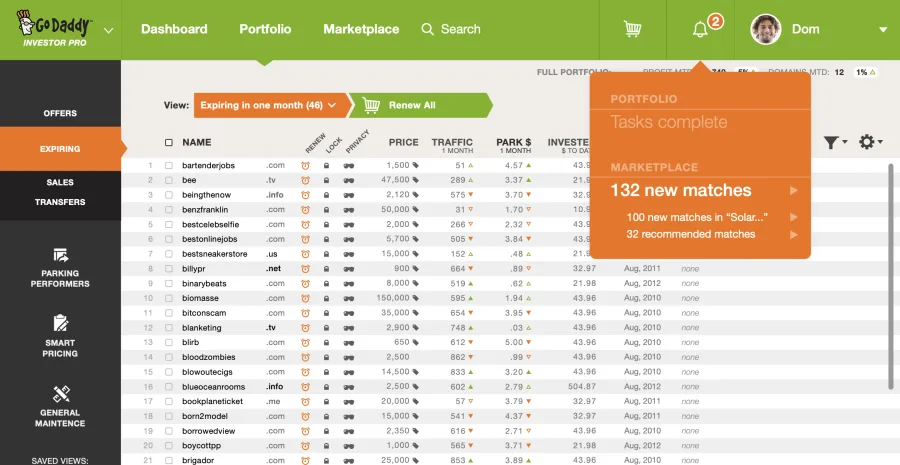Click the GoDaddy Investor Pro logo
900x465 pixels.
pyautogui.click(x=55, y=28)
